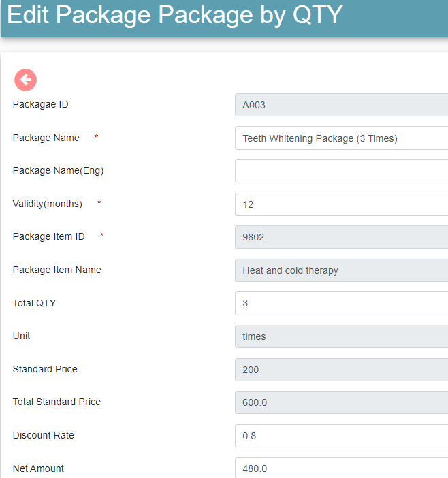Screen dimensions: 448x478
Task: Select the Standard Price field showing 200
Action: pos(341,370)
